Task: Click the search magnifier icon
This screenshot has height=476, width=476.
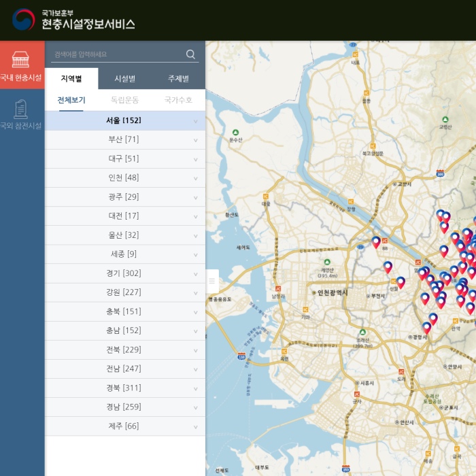Action: (x=190, y=54)
